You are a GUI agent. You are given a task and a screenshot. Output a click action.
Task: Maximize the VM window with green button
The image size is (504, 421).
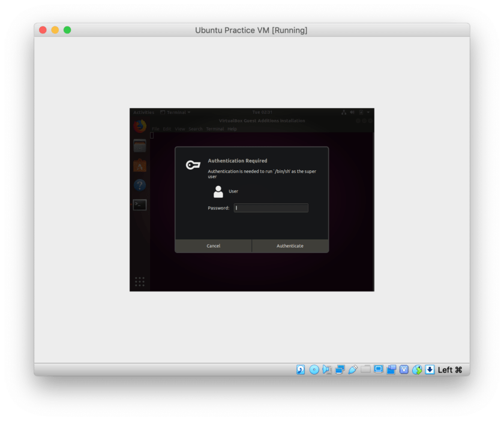(67, 30)
